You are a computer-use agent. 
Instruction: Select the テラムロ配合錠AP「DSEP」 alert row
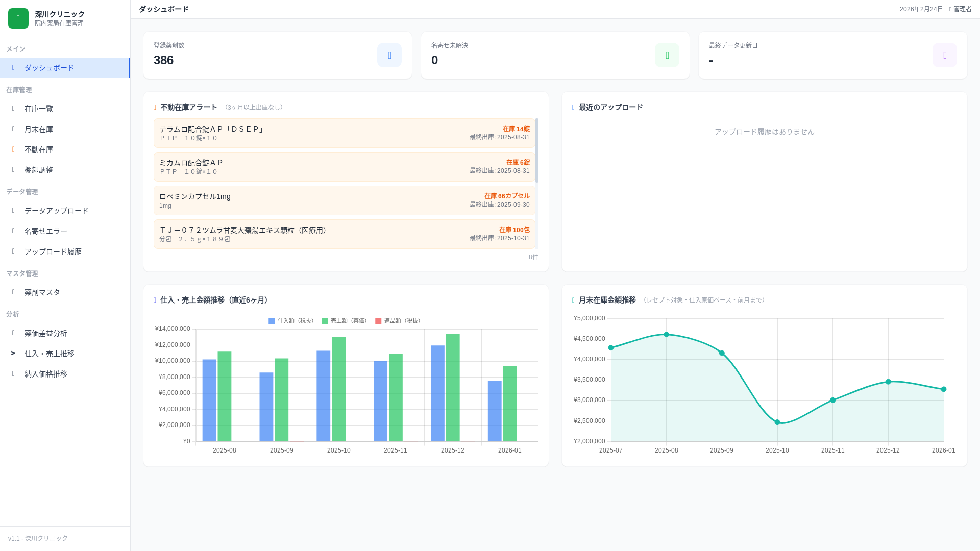click(x=345, y=133)
